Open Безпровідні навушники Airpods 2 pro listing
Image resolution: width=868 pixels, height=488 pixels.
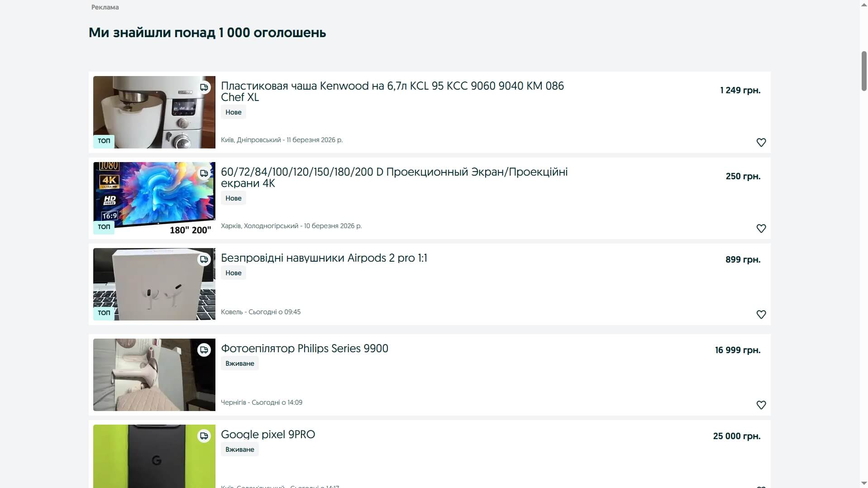click(x=324, y=258)
